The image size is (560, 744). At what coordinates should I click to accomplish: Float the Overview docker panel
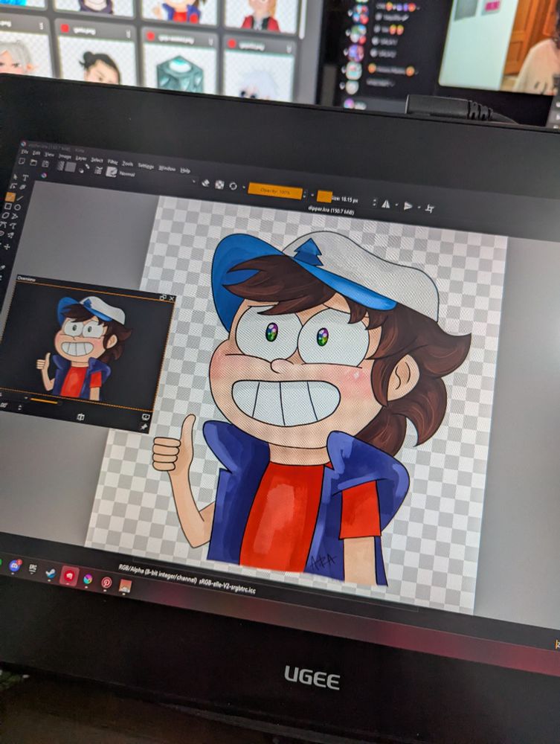tap(163, 297)
